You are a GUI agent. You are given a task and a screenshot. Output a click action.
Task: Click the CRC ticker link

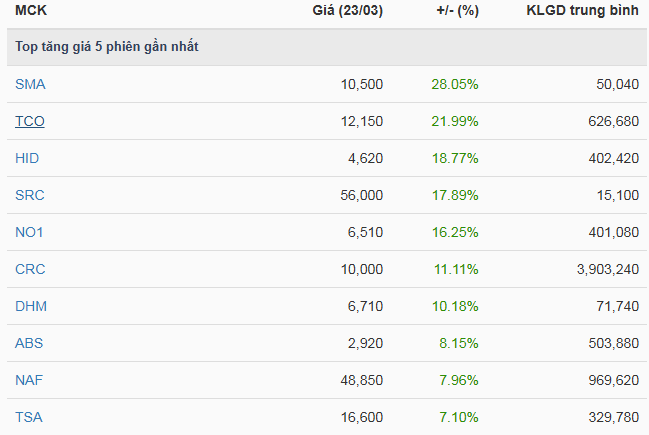(30, 269)
